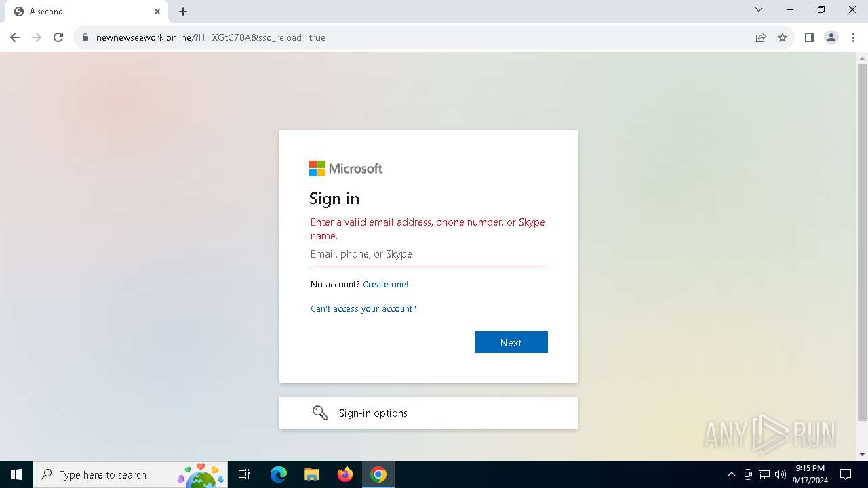
Task: Open 'Can't access your account?' link
Action: pyautogui.click(x=363, y=308)
